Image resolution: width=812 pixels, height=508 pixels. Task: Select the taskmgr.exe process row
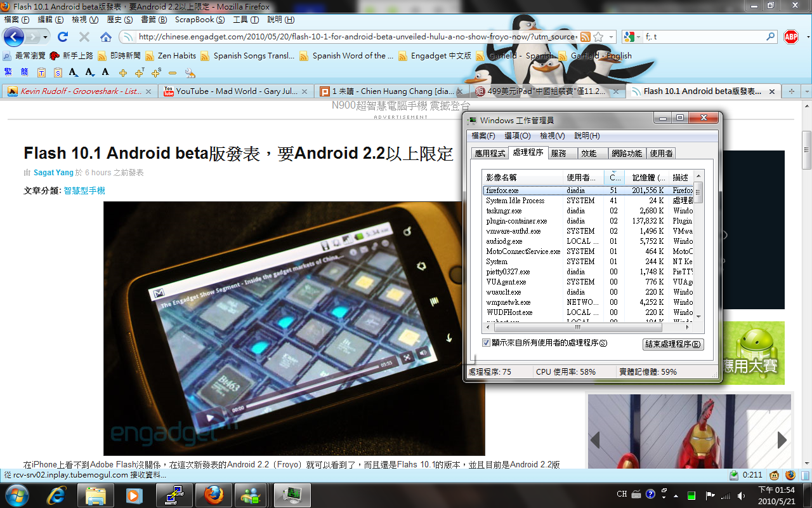pyautogui.click(x=588, y=211)
